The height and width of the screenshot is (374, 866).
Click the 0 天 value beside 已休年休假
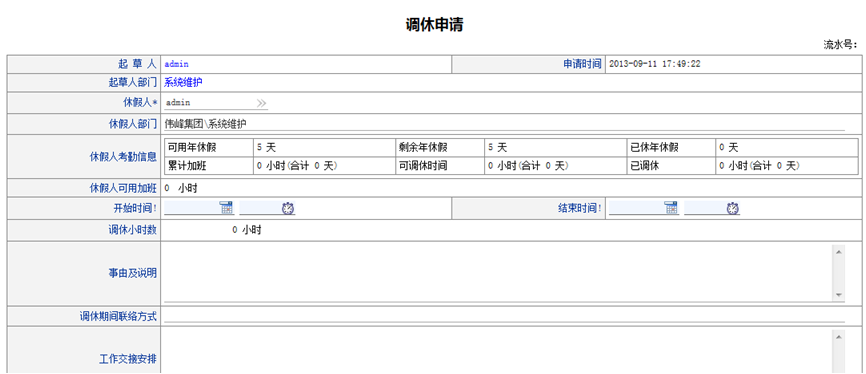(728, 148)
